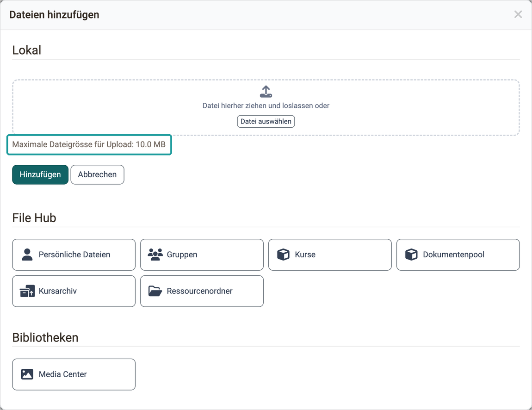Click the Ressourcenordner open folder icon
This screenshot has height=410, width=532.
[x=155, y=291]
